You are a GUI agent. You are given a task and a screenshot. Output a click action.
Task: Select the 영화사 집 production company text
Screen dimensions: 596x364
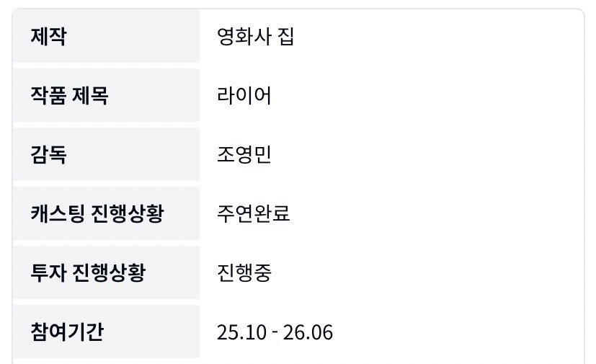tap(255, 37)
